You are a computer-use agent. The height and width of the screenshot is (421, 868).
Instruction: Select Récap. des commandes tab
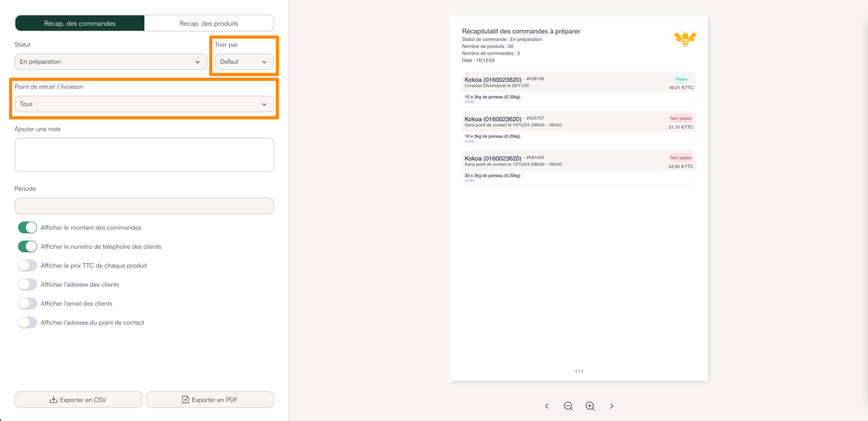[x=80, y=23]
